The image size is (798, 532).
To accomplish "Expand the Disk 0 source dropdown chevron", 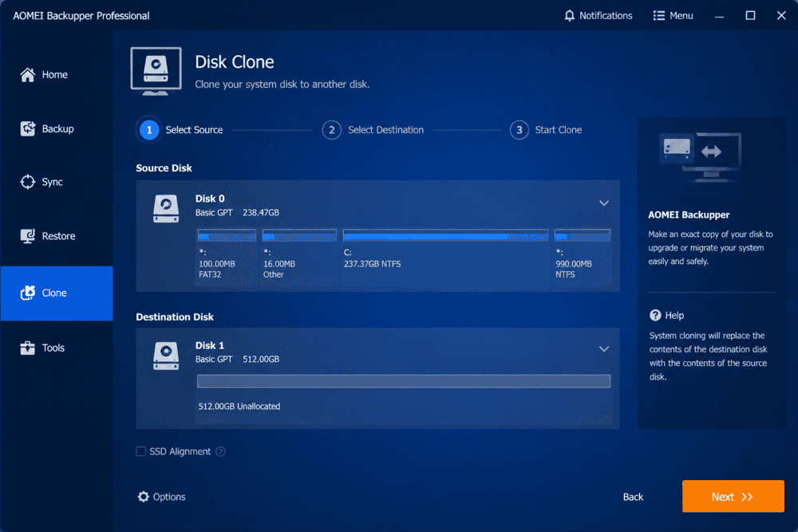I will [x=603, y=203].
